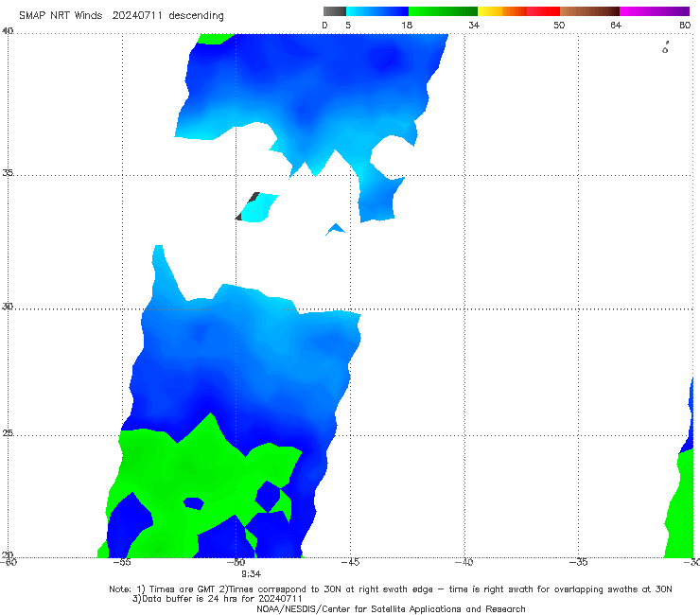Click the longitude label -45
Screen dimensions: 700x615
(350, 562)
